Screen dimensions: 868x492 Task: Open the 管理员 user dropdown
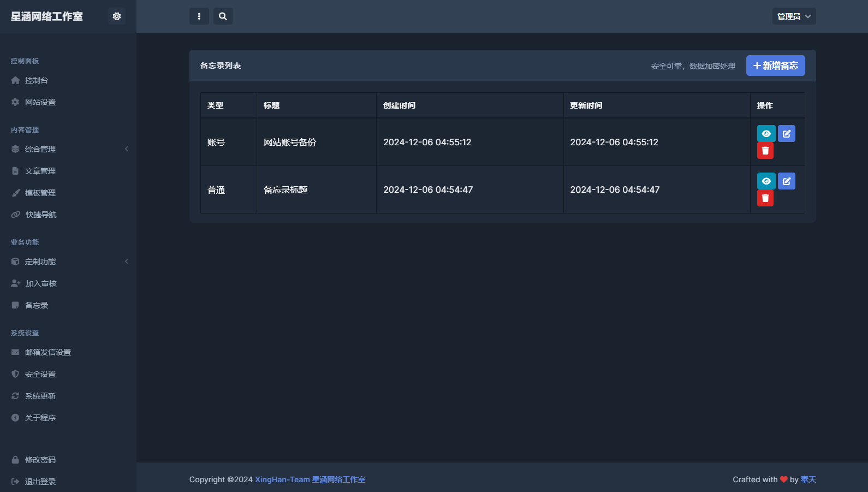(x=793, y=16)
